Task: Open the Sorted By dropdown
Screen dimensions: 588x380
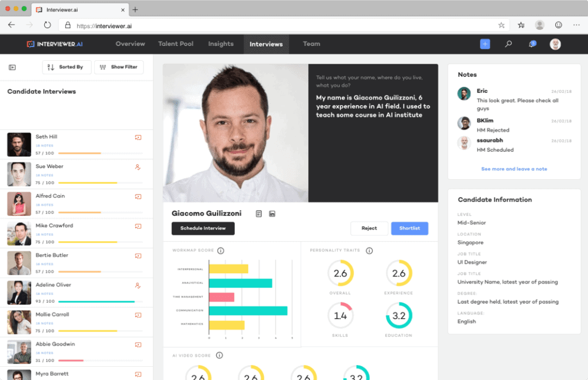Action: pyautogui.click(x=67, y=67)
